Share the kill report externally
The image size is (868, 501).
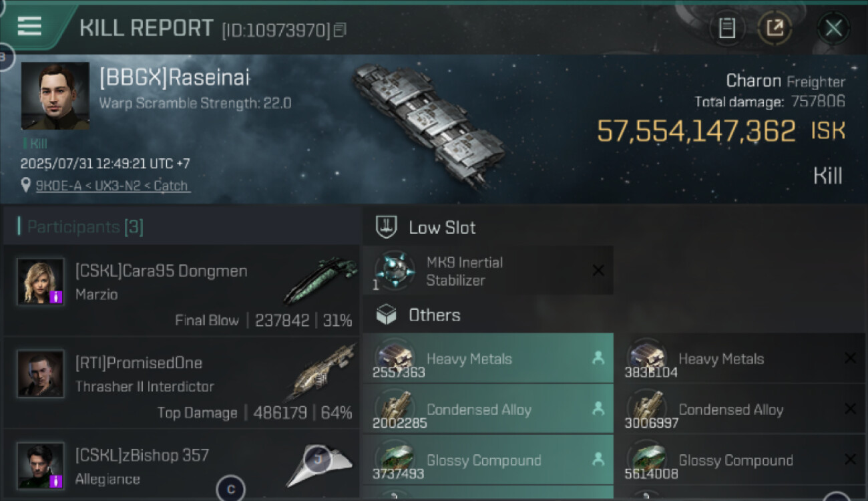775,28
